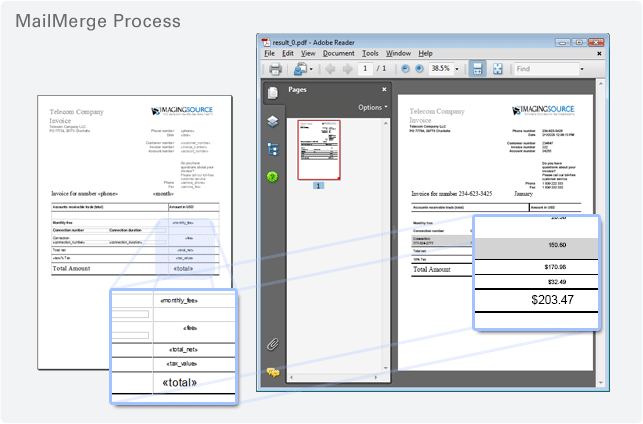Open the zoom level dropdown arrow
The height and width of the screenshot is (424, 643).
coord(457,69)
